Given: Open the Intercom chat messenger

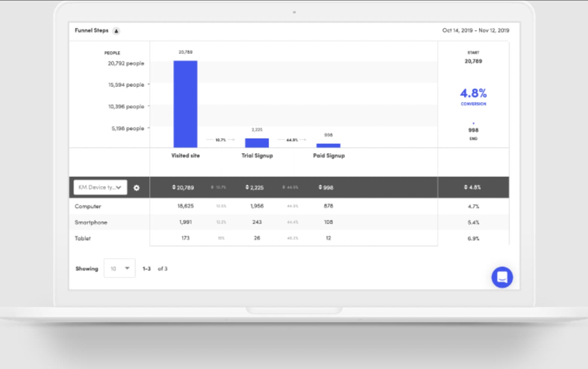Looking at the screenshot, I should tap(502, 277).
